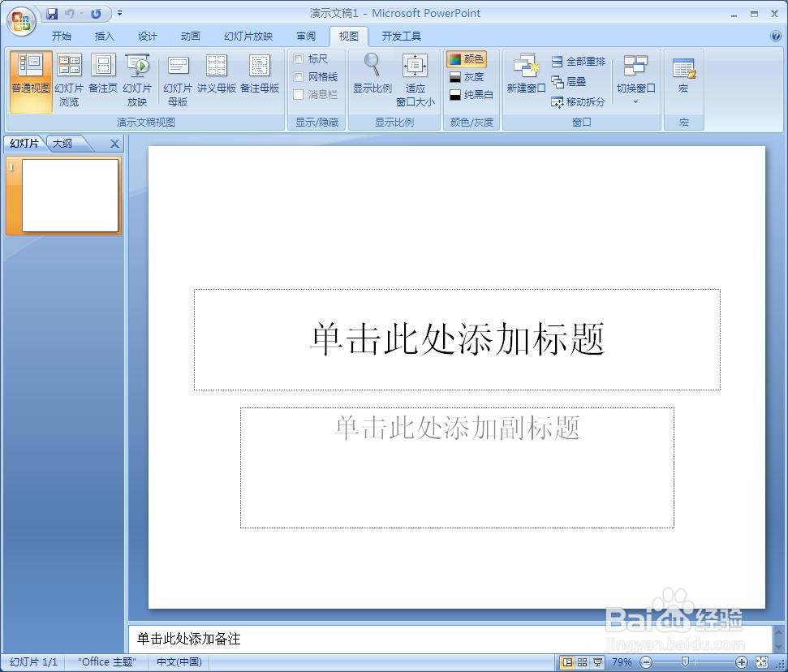
Task: Open Notes Page view (备注页)
Action: [103, 75]
